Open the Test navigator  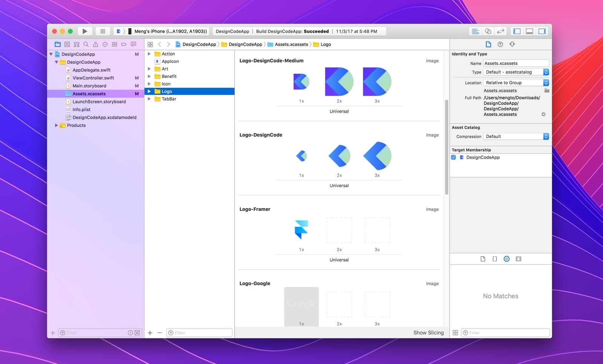105,44
